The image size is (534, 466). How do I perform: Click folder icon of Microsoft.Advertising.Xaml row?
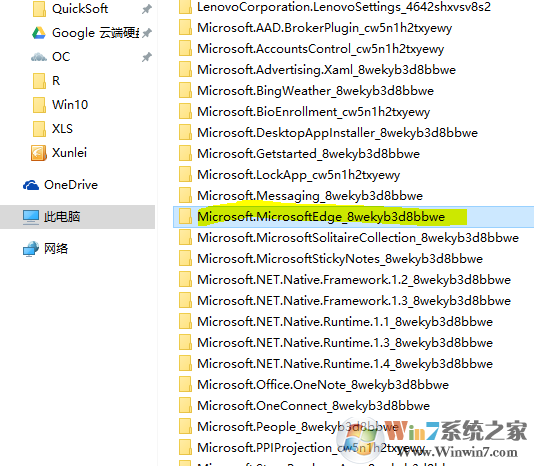tap(186, 70)
